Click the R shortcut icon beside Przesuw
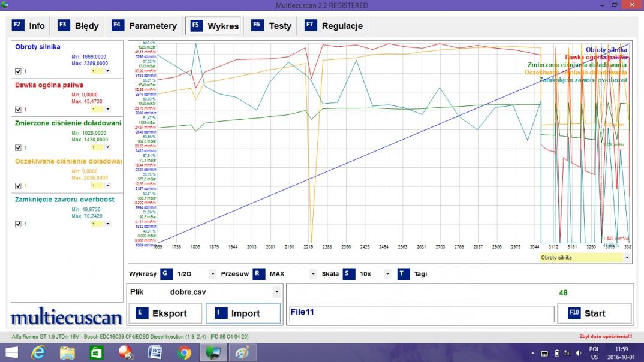644x362 pixels. tap(258, 274)
